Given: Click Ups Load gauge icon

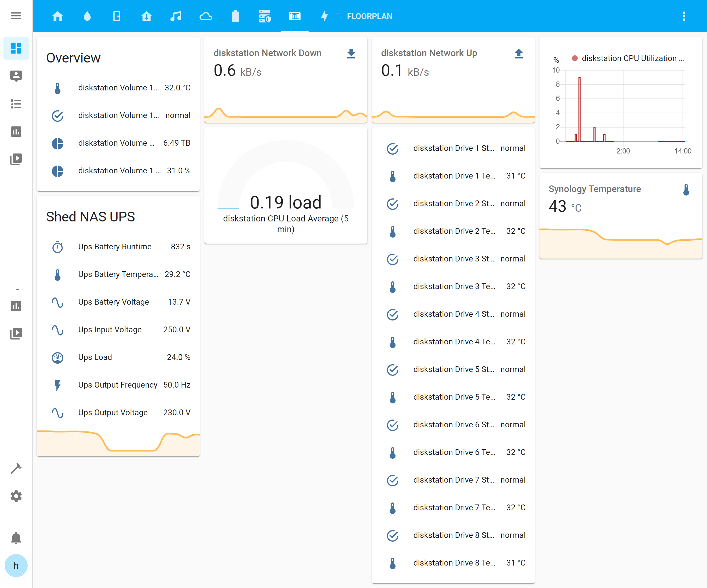Looking at the screenshot, I should click(58, 357).
